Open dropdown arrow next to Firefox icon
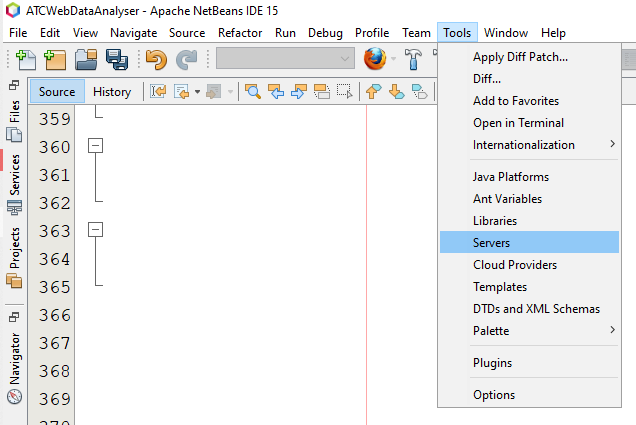The image size is (636, 425). (x=393, y=59)
